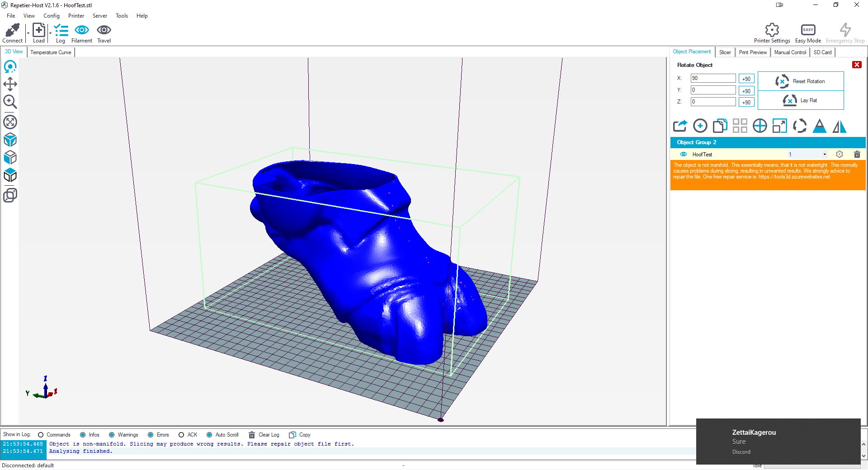The height and width of the screenshot is (470, 868).
Task: Delete HoofTest using the trash icon
Action: coord(857,155)
